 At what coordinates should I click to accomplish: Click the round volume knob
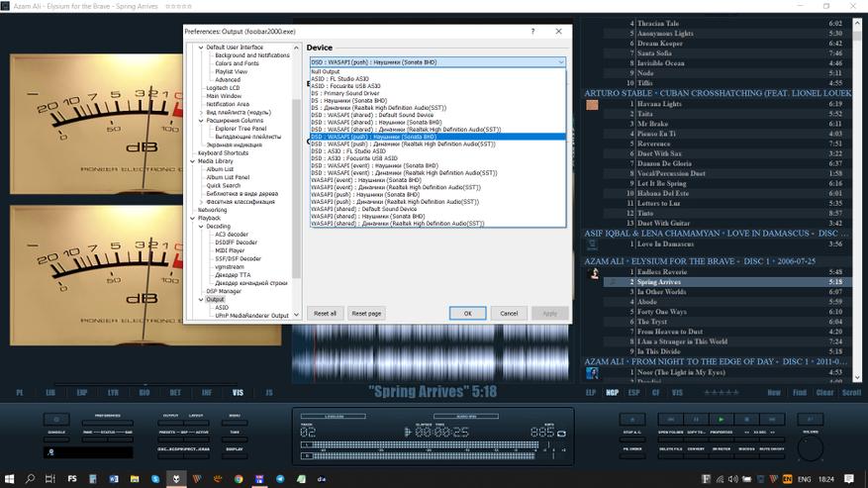(811, 448)
